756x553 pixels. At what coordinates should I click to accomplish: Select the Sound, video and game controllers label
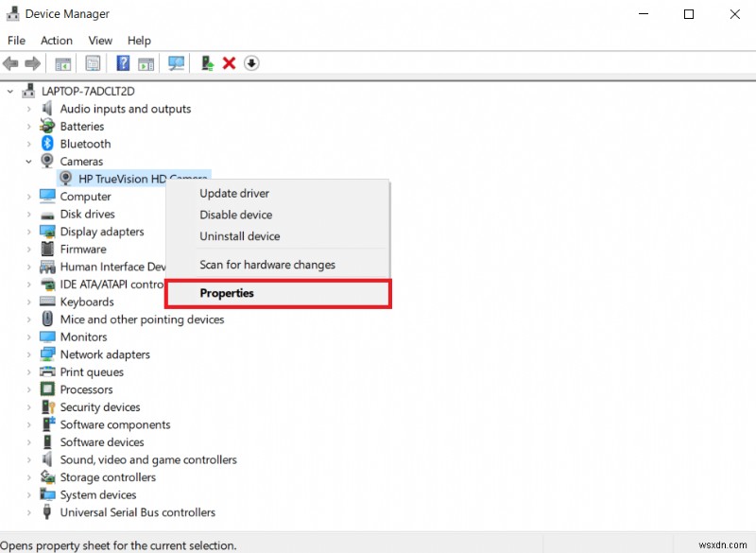(x=148, y=459)
